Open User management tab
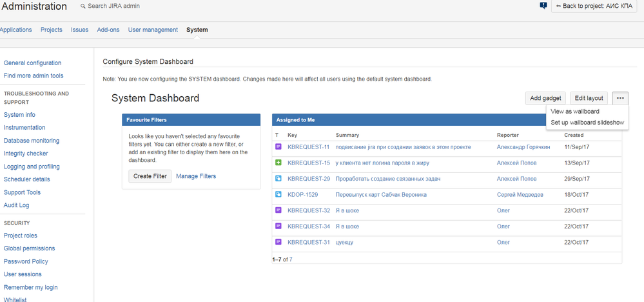Viewport: 644px width, 302px height. coord(153,30)
